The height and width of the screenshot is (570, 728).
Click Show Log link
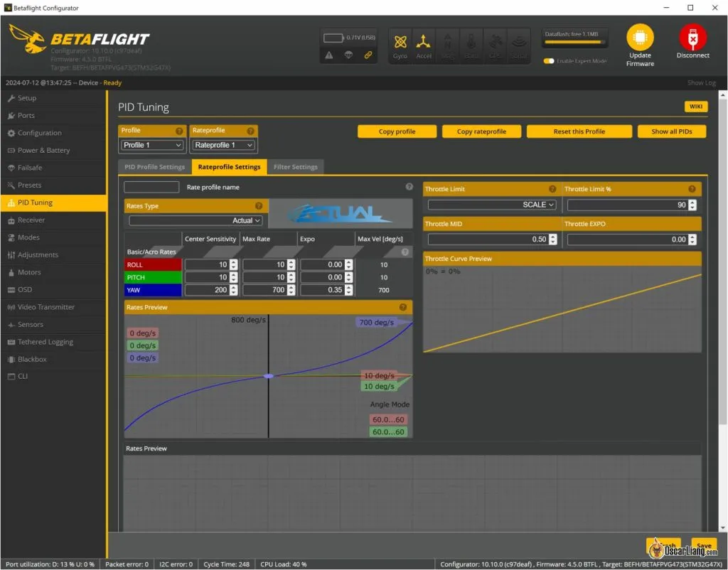click(x=702, y=82)
